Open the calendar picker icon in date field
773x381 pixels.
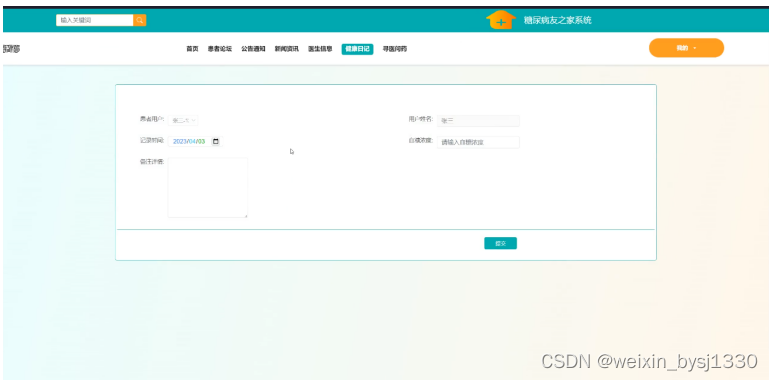point(215,141)
